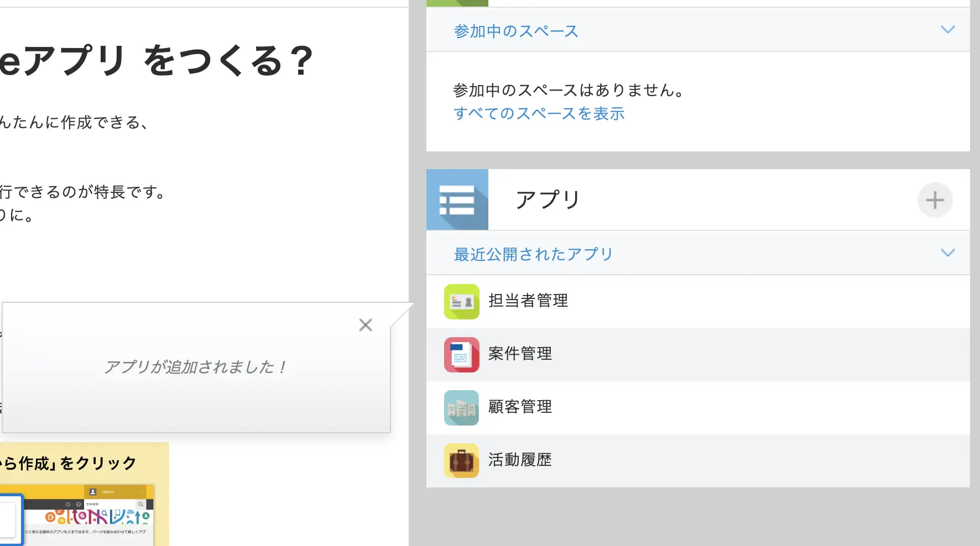Open the 顧客管理 building icon
Image resolution: width=980 pixels, height=546 pixels.
[x=461, y=408]
